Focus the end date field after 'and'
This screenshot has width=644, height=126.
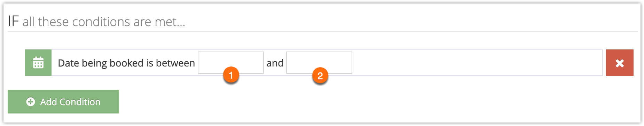319,63
